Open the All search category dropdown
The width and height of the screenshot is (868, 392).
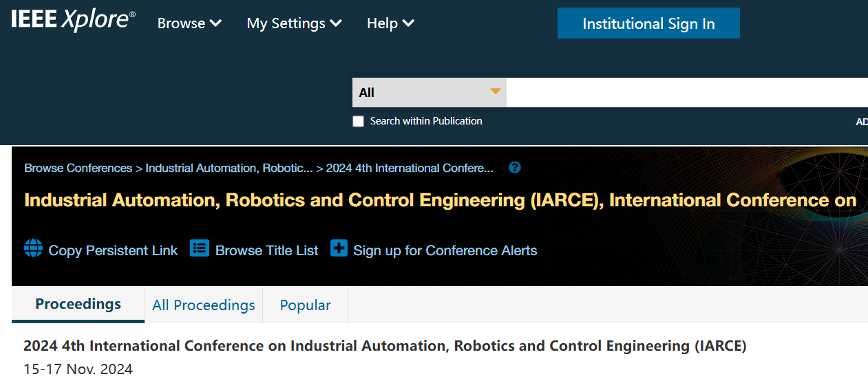[x=429, y=92]
